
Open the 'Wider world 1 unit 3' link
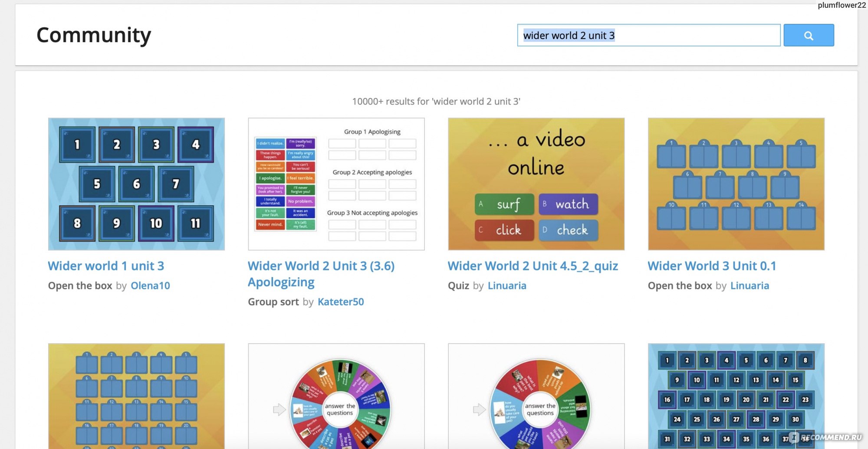click(106, 266)
